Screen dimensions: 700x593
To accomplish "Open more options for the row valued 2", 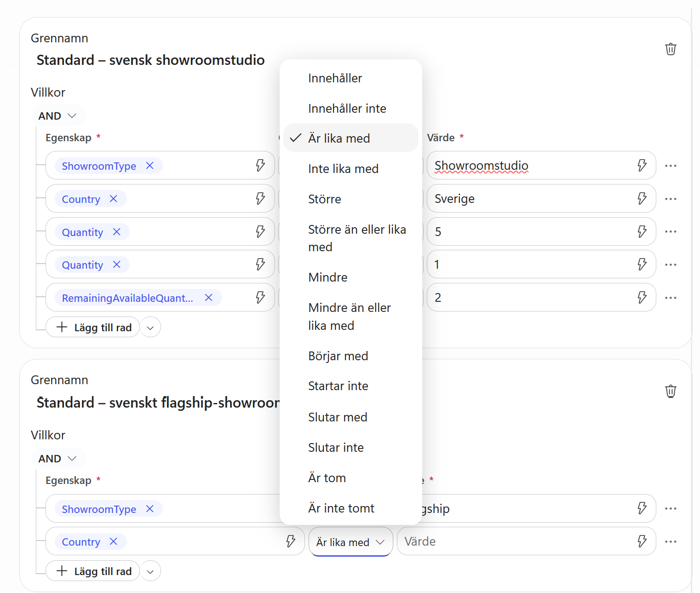I will click(671, 298).
